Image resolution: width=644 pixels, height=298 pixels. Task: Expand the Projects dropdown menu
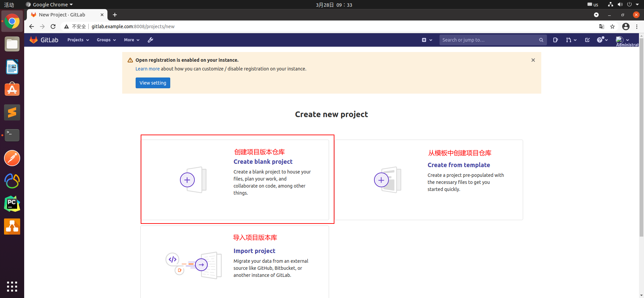click(x=78, y=40)
